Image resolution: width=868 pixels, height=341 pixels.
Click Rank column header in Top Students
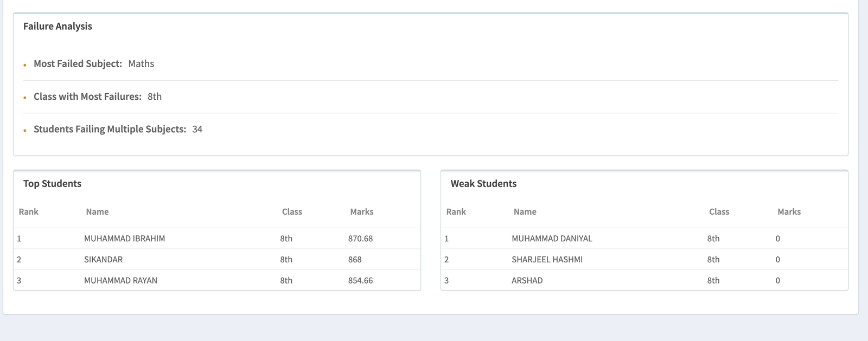click(29, 211)
